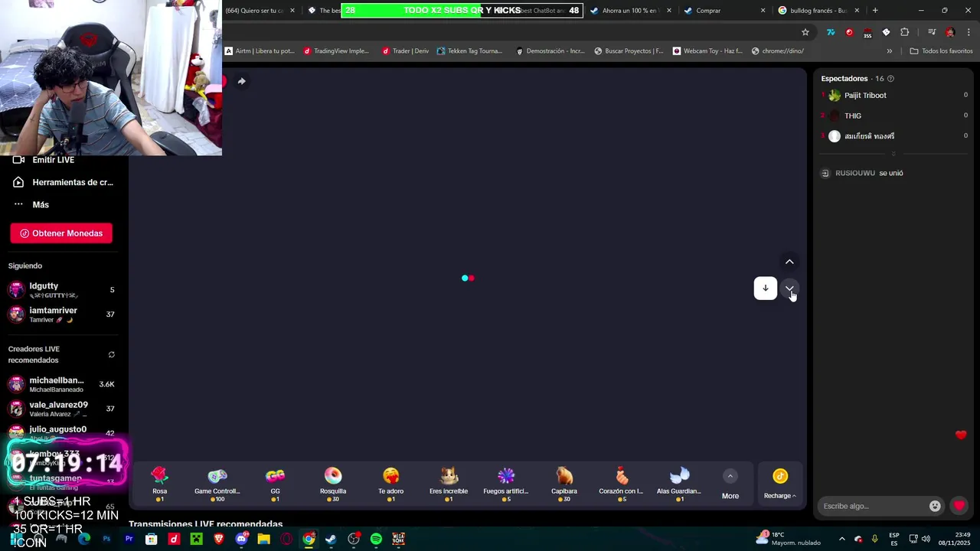Open weather widget showing 18°C
The image size is (980, 551).
point(788,539)
